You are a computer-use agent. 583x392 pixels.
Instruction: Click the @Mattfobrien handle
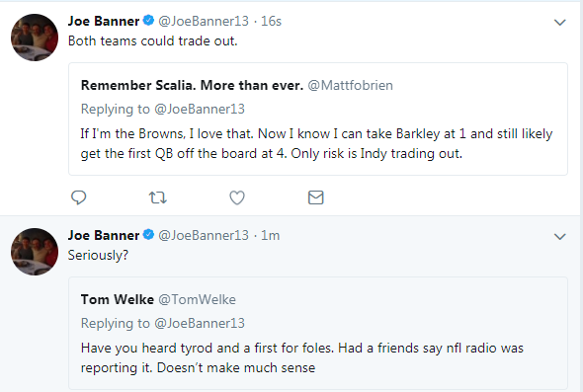[x=350, y=86]
